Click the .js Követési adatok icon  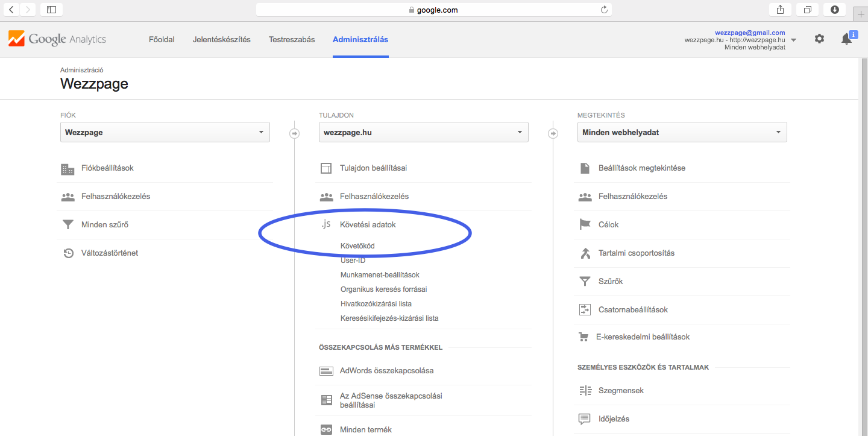pyautogui.click(x=326, y=224)
